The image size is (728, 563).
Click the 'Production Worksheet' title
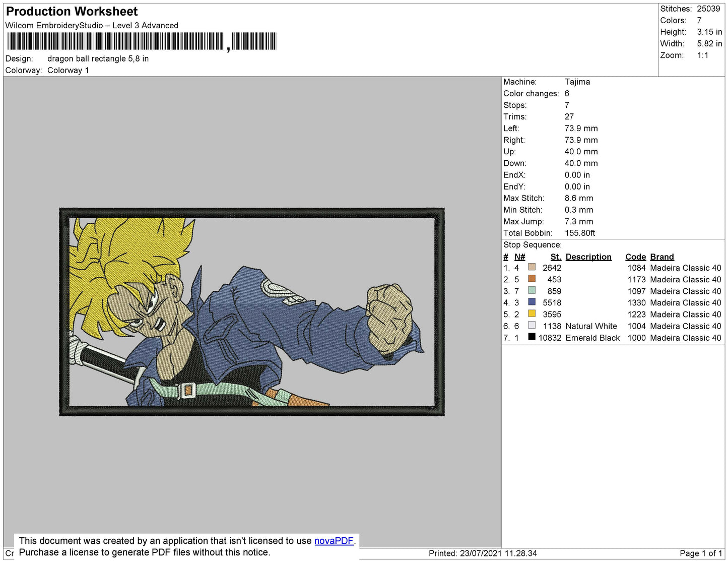[x=72, y=12]
